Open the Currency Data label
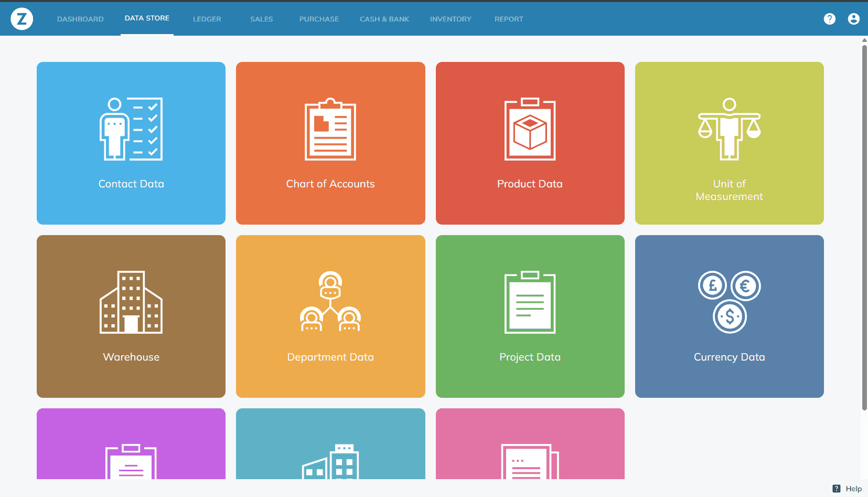Image resolution: width=868 pixels, height=497 pixels. [729, 357]
